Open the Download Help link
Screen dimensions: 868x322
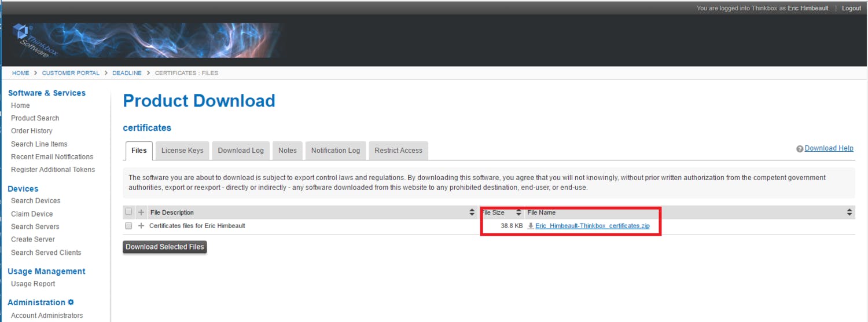coord(829,148)
